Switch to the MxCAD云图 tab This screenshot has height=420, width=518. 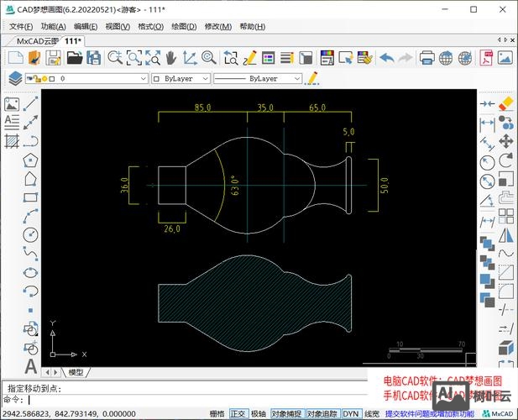click(x=38, y=40)
